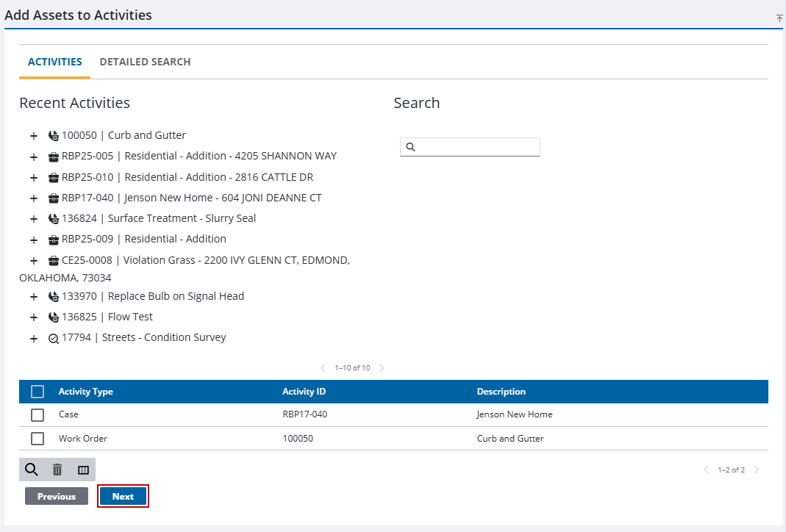The image size is (786, 532).
Task: Click the Jenson New Home description cell
Action: coord(514,414)
